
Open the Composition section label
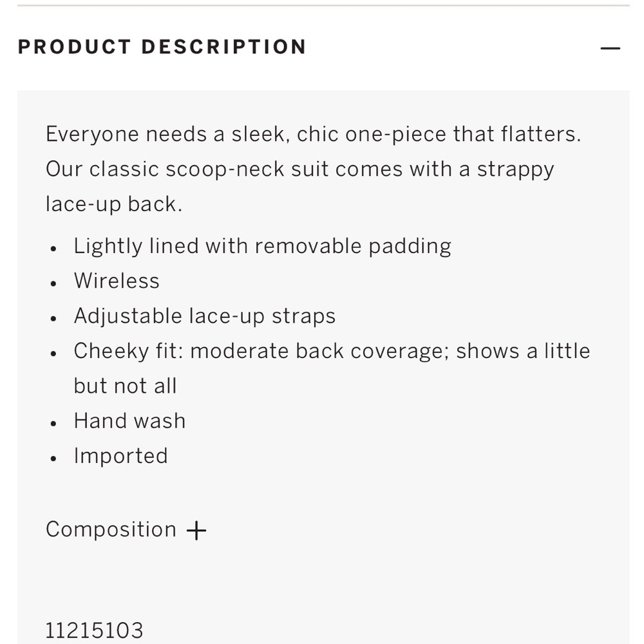point(111,529)
